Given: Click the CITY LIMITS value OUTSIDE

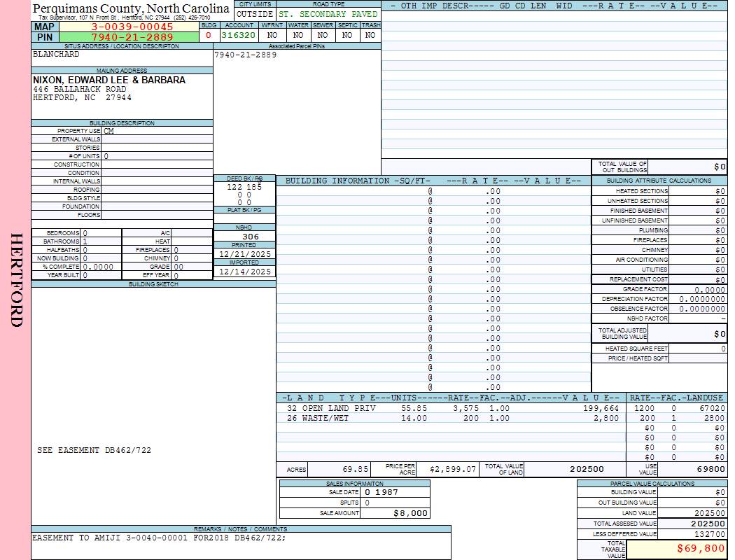Looking at the screenshot, I should click(x=255, y=14).
